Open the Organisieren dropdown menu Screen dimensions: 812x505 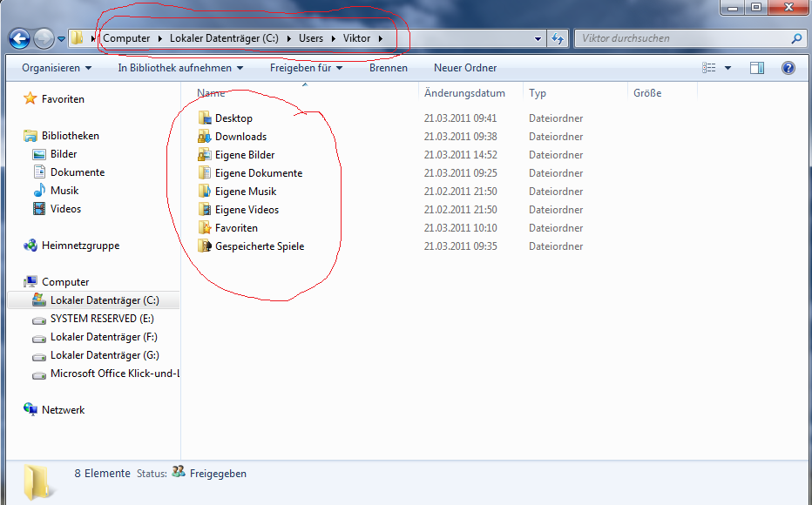[x=57, y=68]
